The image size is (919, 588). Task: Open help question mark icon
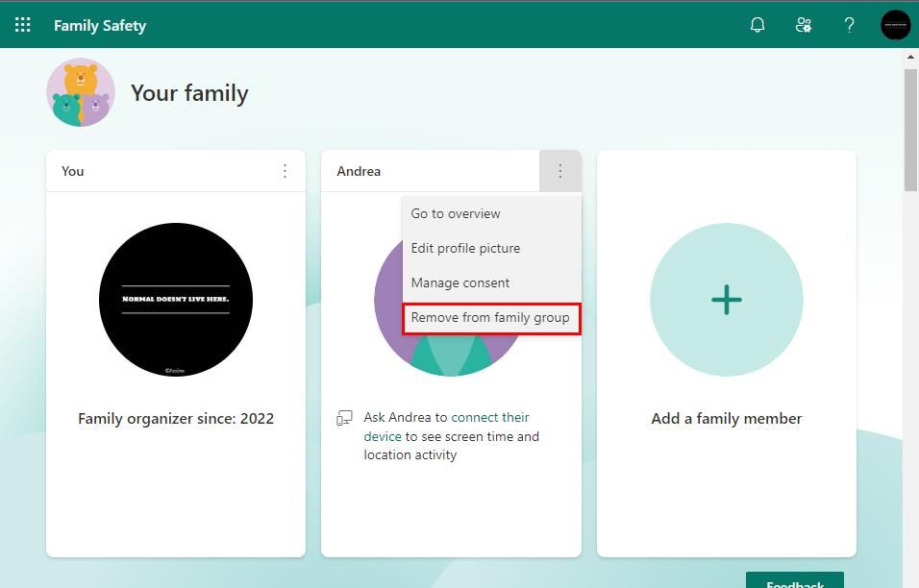pyautogui.click(x=849, y=25)
